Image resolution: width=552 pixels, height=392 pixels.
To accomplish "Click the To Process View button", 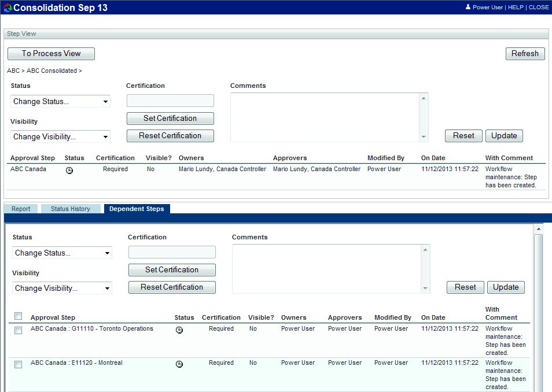I will pyautogui.click(x=51, y=54).
